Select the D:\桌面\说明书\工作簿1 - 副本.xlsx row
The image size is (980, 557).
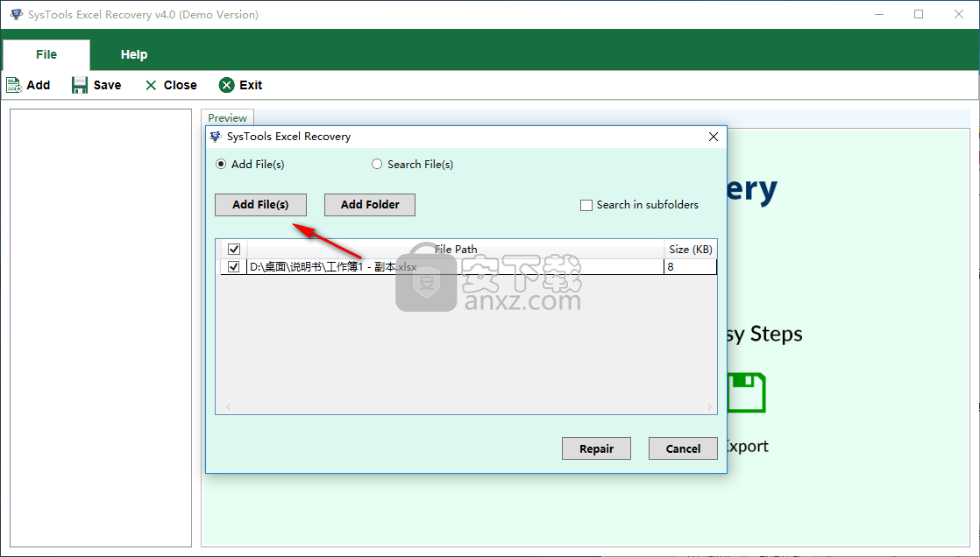coord(469,266)
